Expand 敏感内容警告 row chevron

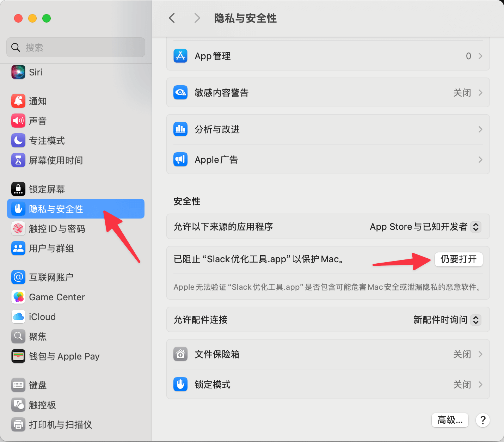[480, 93]
